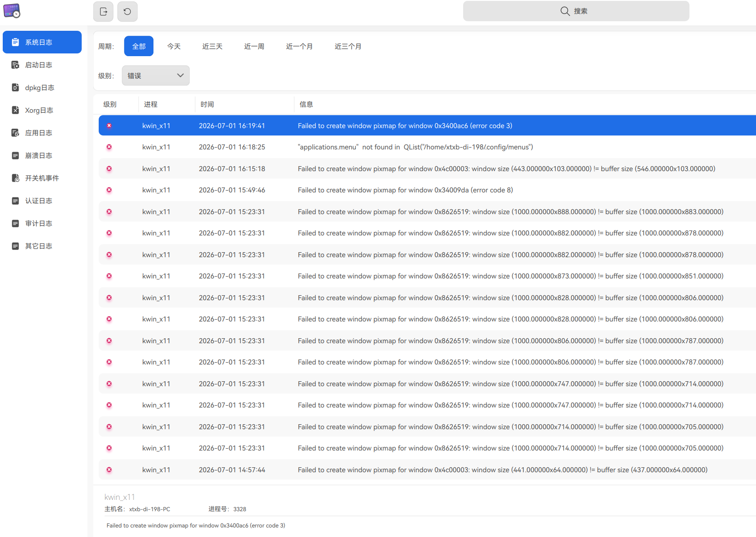This screenshot has height=537, width=756.
Task: Filter logs by 近三个月
Action: coord(348,46)
